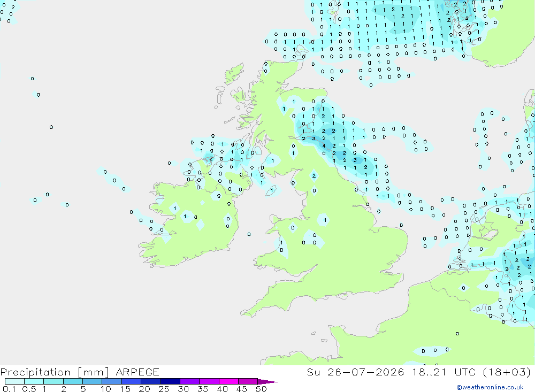Select the 20–25 mm dark blue swatch
This screenshot has height=392, width=535.
[x=150, y=381]
